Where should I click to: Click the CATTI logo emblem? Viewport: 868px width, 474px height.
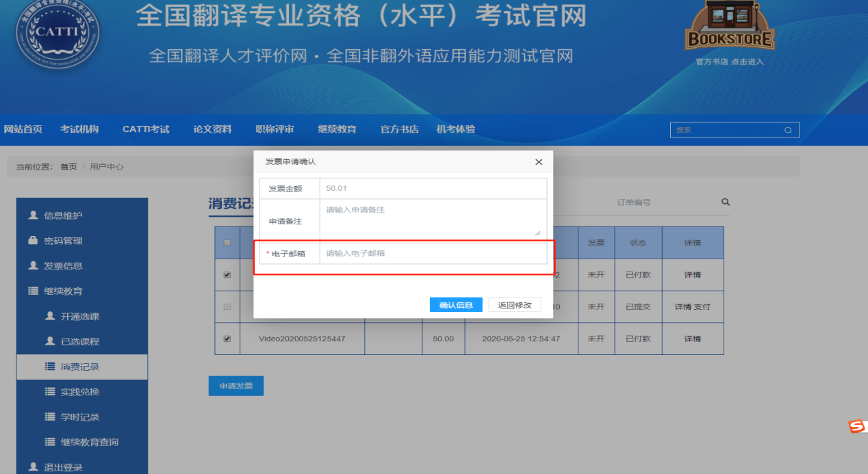[x=58, y=33]
